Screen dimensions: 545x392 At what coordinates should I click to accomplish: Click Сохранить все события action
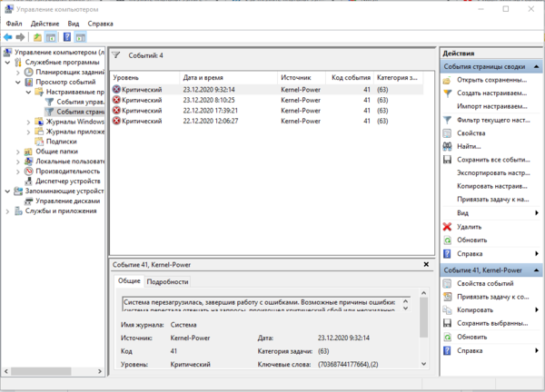[492, 159]
